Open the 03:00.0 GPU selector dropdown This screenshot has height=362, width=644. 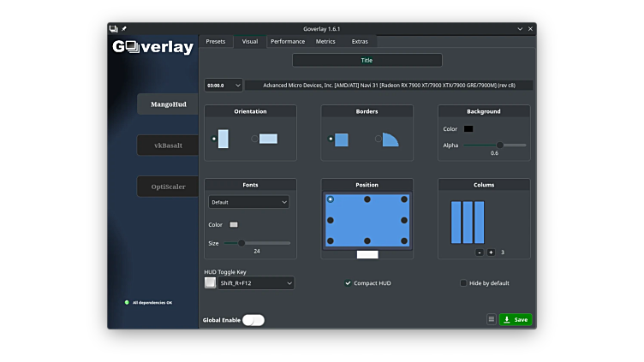223,86
